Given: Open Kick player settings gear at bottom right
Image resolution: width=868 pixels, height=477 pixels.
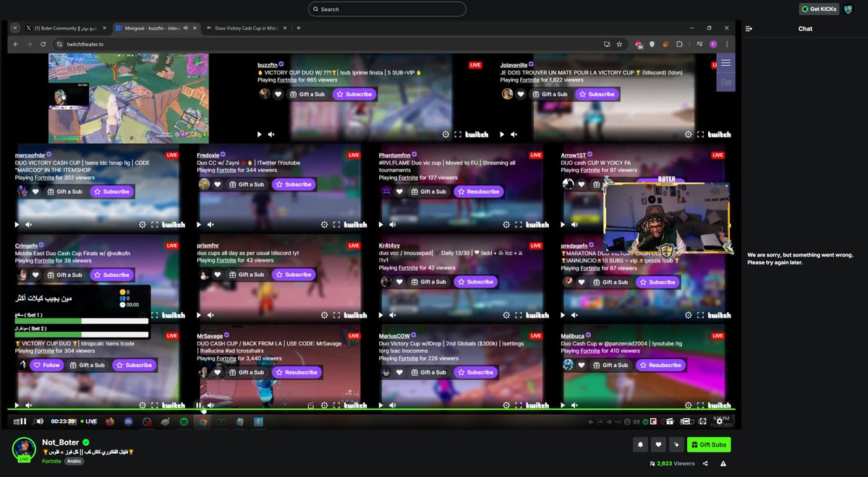Looking at the screenshot, I should [720, 421].
